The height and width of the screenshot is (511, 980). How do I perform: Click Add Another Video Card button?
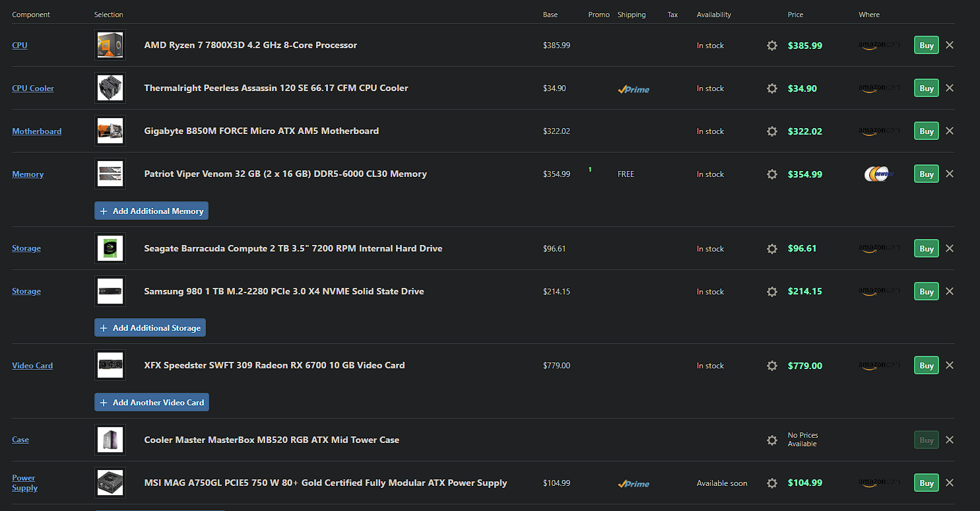coord(152,403)
